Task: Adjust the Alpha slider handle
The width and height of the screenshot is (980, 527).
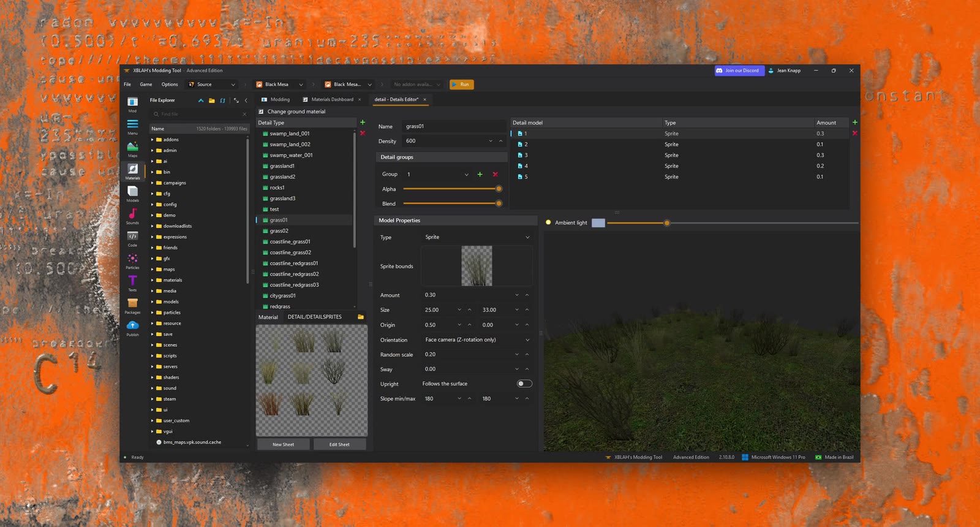Action: (x=499, y=189)
